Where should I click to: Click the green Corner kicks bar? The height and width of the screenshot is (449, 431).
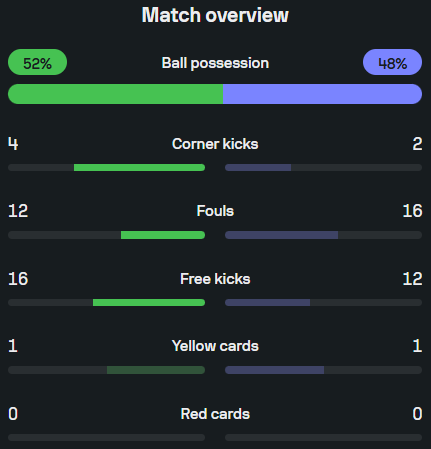[x=139, y=167]
